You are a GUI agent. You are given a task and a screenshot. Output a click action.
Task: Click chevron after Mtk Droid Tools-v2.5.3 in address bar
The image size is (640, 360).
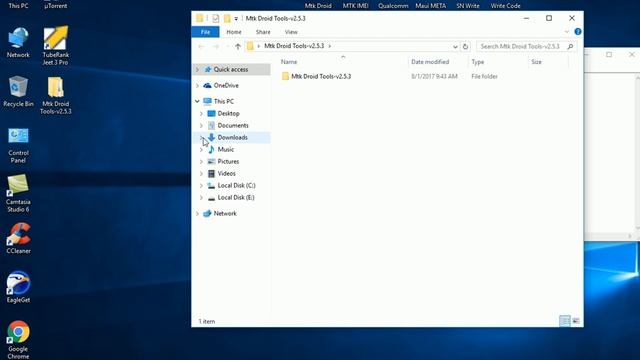coord(330,46)
